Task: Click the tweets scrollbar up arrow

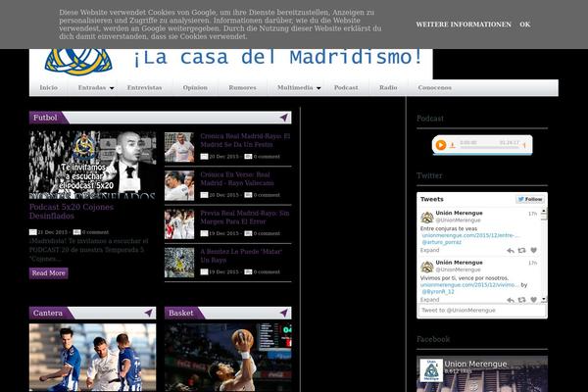Action: (544, 211)
